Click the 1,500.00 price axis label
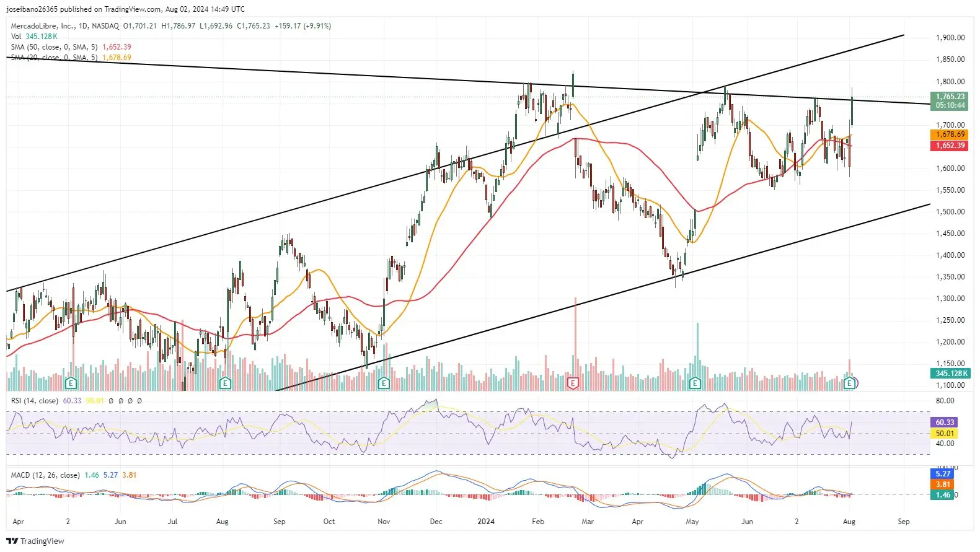Image resolution: width=980 pixels, height=552 pixels. coord(950,212)
